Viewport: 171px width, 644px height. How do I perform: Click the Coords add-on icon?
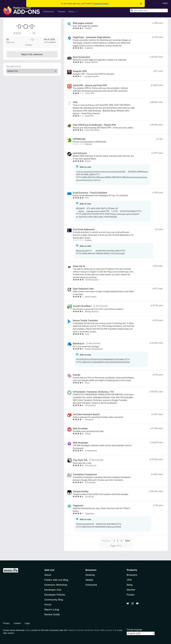click(69, 376)
